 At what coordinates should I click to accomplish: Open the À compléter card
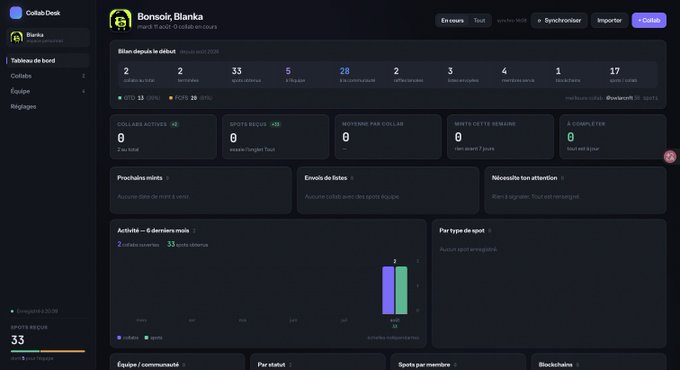click(613, 136)
